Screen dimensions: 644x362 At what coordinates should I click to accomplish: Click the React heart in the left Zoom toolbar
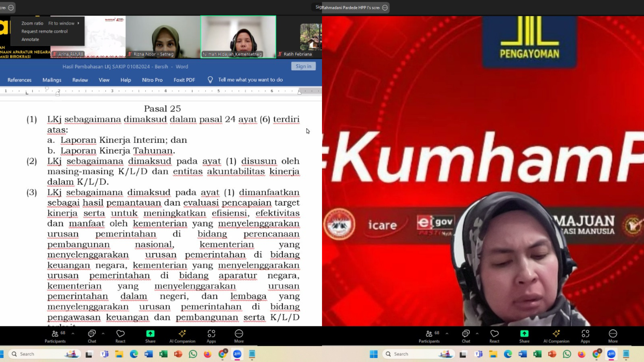120,336
